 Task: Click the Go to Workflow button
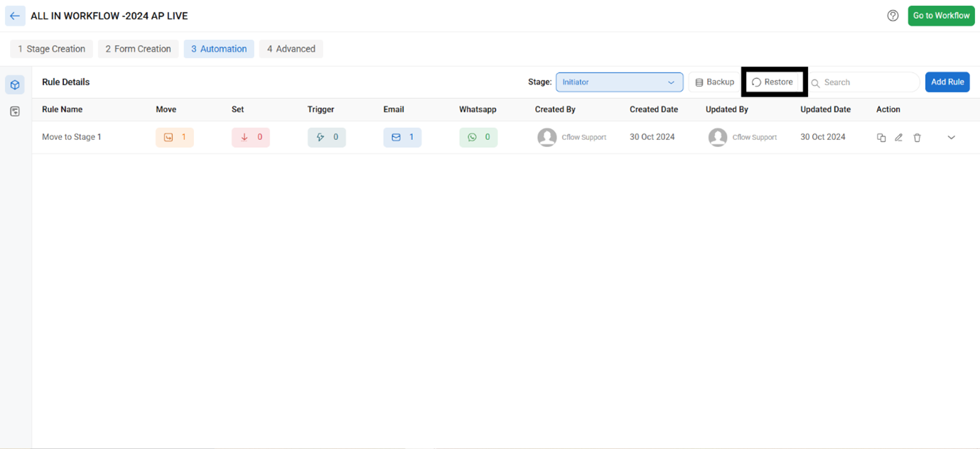[x=941, y=16]
